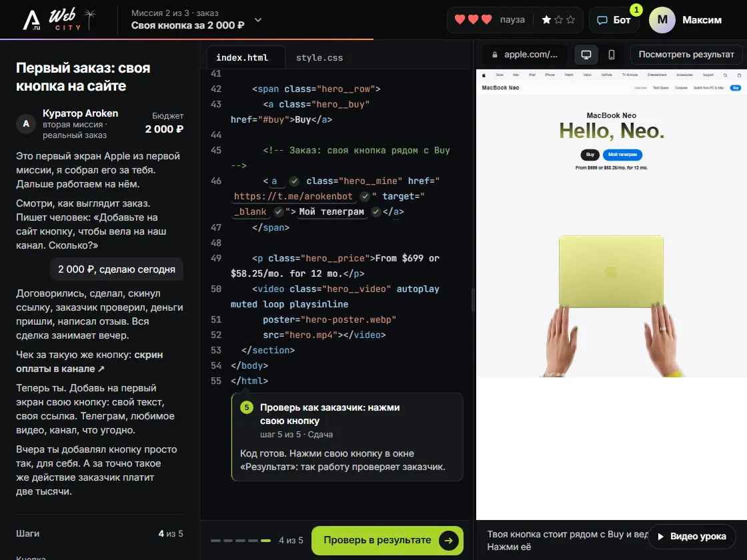
Task: Click the lock icon in address bar
Action: (494, 55)
